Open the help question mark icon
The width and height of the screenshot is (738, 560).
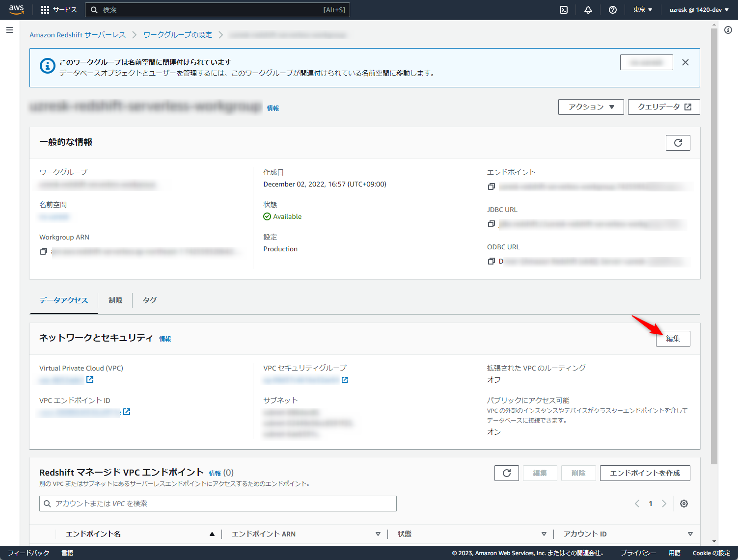613,10
